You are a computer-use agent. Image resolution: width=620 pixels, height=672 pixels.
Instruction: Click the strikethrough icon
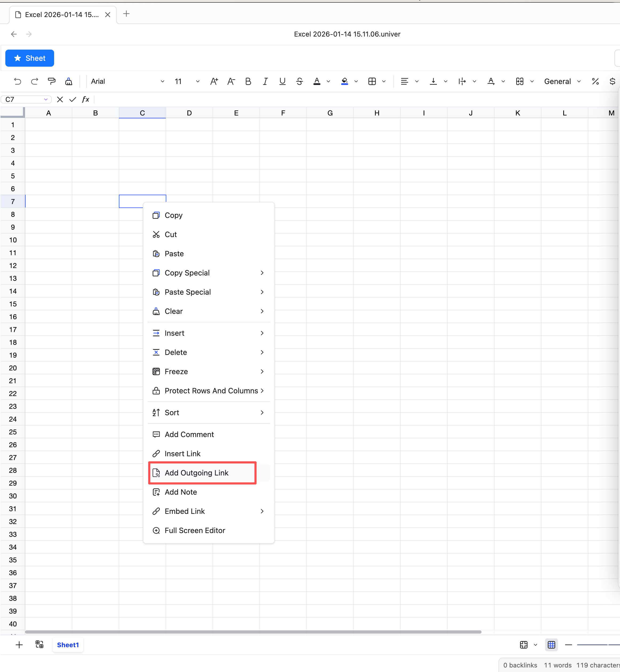coord(299,81)
